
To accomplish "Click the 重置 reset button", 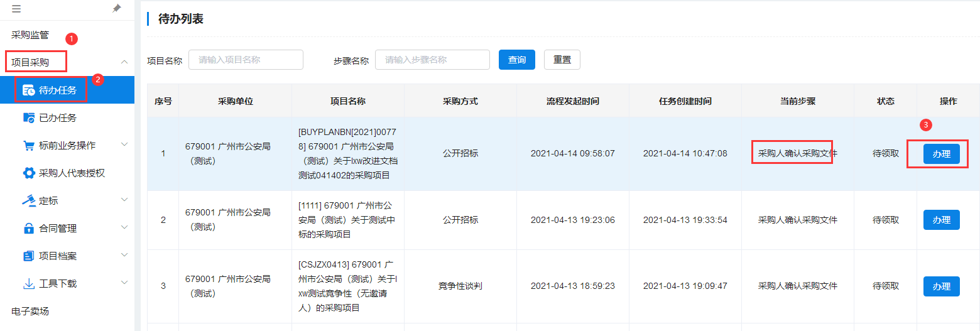I will [562, 60].
